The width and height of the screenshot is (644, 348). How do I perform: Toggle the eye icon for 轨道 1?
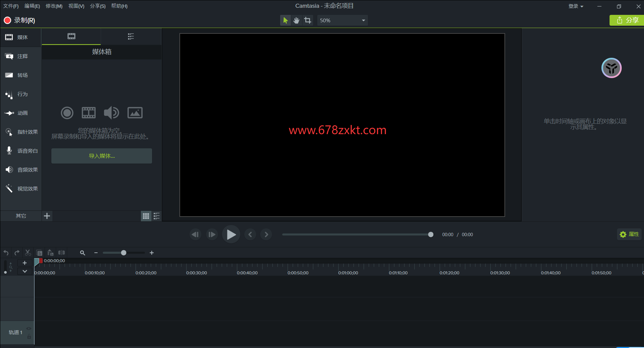pos(29,328)
